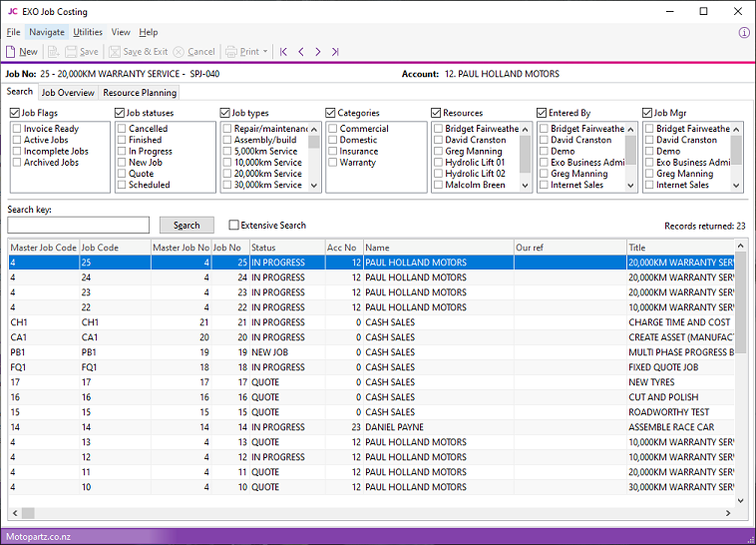This screenshot has height=545, width=756.
Task: Switch to the Job Overview tab
Action: pos(68,93)
